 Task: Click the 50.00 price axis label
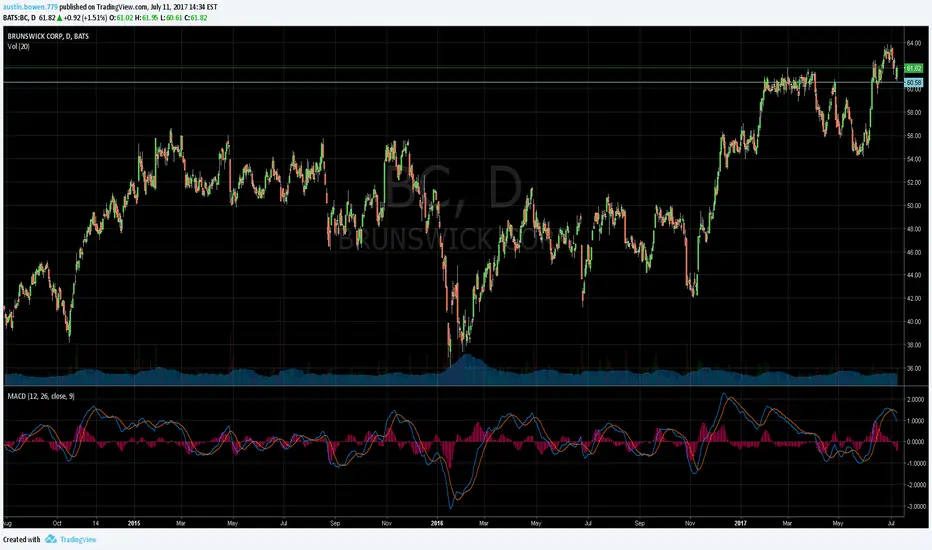pyautogui.click(x=914, y=206)
